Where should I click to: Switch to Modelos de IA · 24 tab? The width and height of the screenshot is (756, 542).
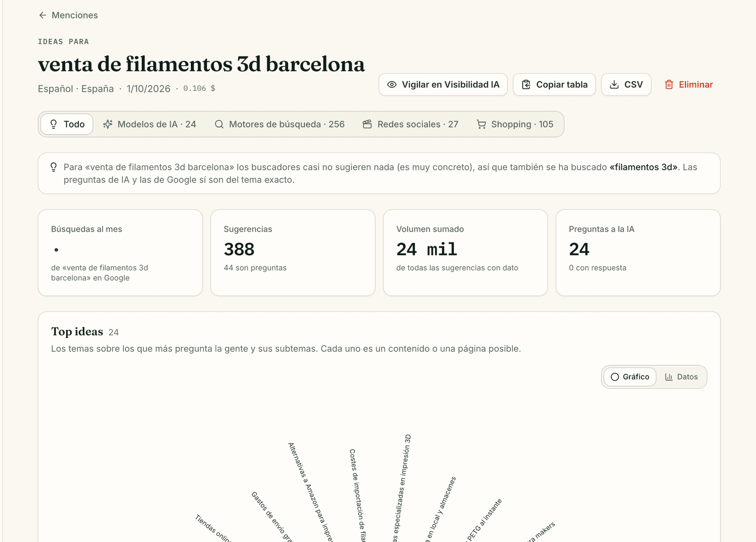coord(150,124)
